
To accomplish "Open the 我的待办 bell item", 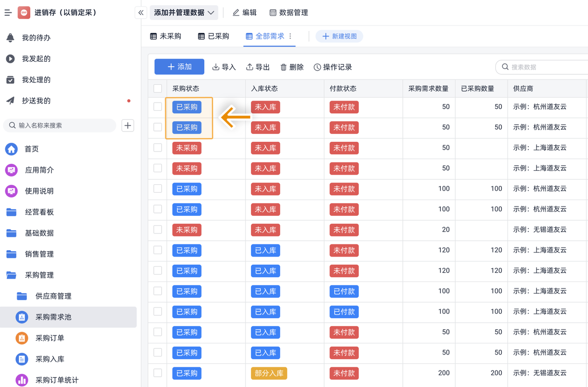I will (x=36, y=38).
